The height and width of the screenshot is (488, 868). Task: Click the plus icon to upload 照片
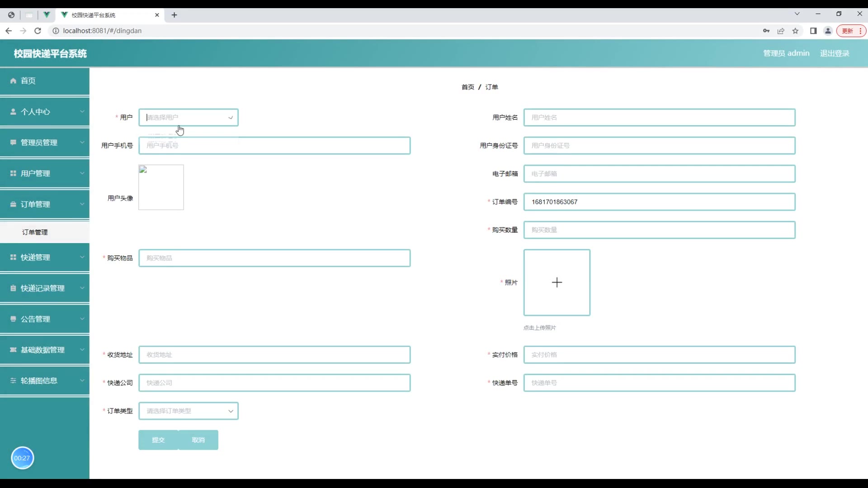[x=557, y=282]
